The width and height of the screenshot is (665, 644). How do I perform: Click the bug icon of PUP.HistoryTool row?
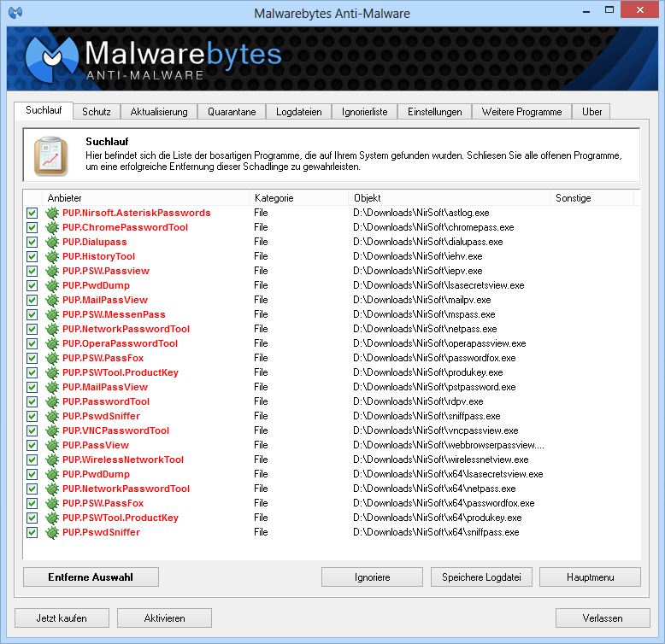tap(52, 256)
